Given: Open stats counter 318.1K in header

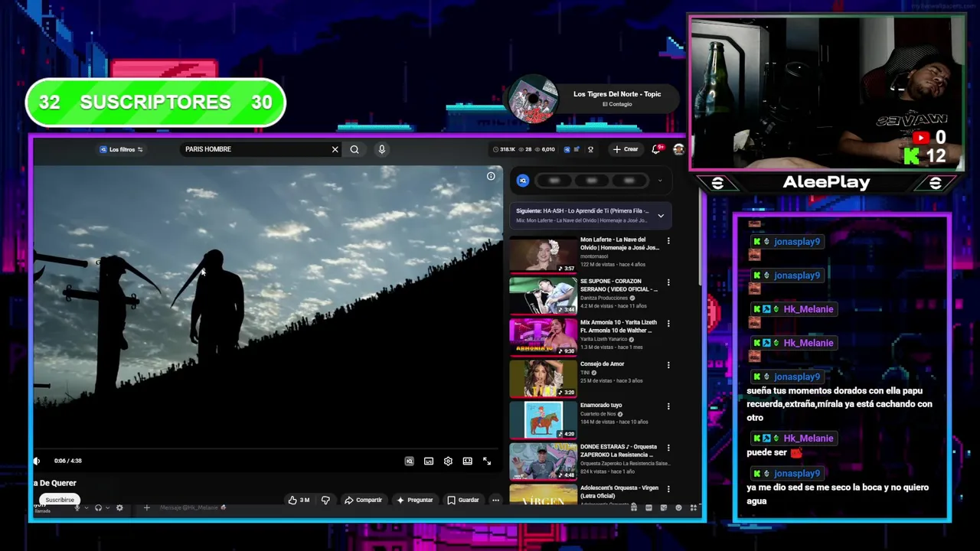Looking at the screenshot, I should (x=504, y=149).
